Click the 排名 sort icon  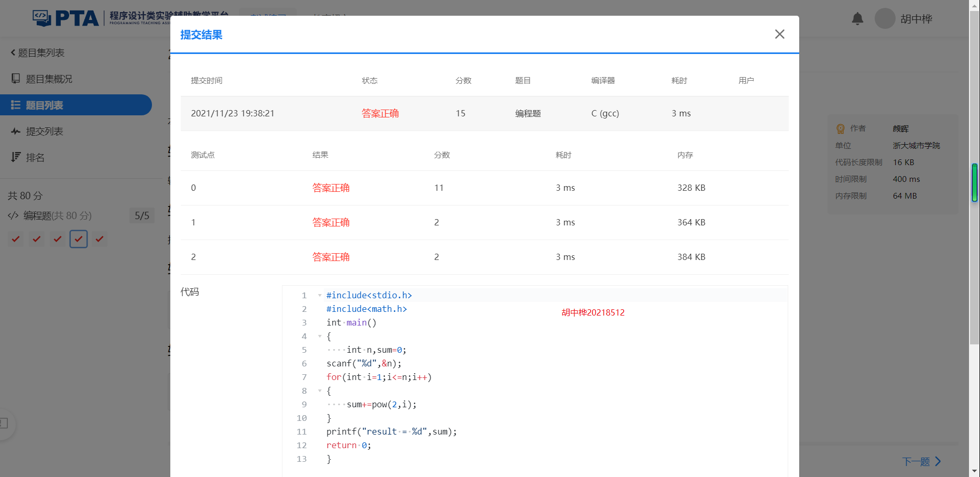tap(16, 157)
